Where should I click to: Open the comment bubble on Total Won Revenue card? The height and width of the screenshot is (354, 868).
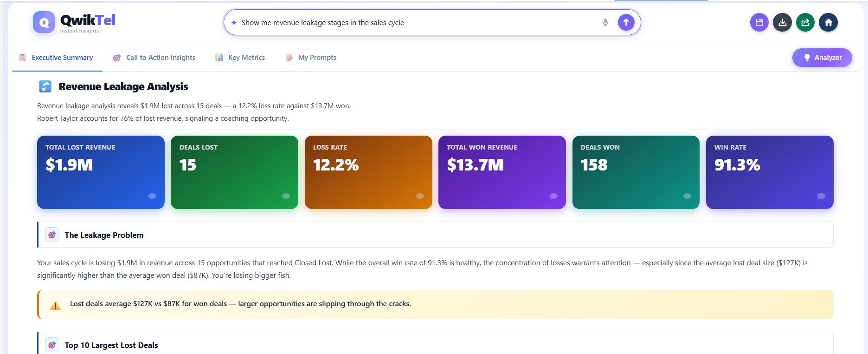[553, 196]
